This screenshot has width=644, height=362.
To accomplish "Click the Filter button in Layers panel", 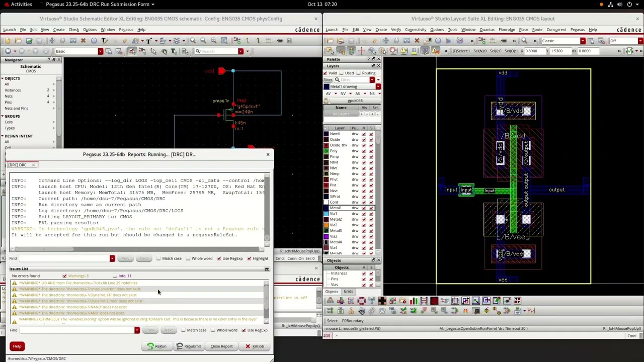I will [328, 79].
